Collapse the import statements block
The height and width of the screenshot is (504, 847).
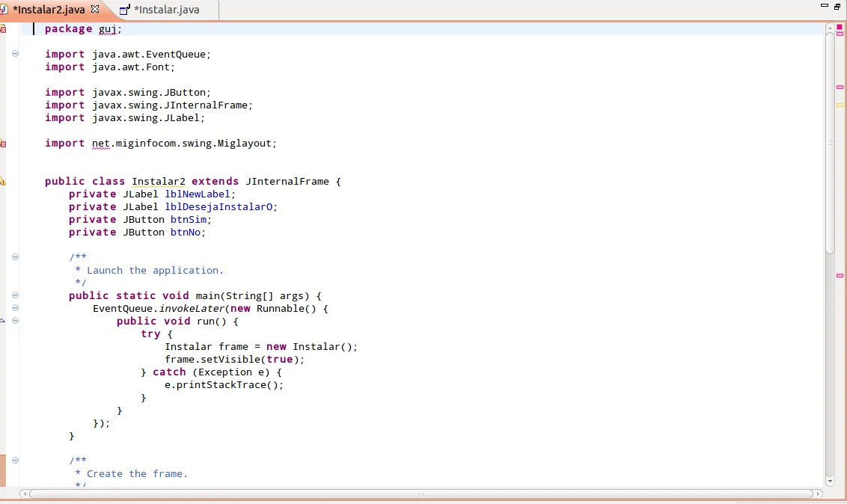(x=15, y=54)
